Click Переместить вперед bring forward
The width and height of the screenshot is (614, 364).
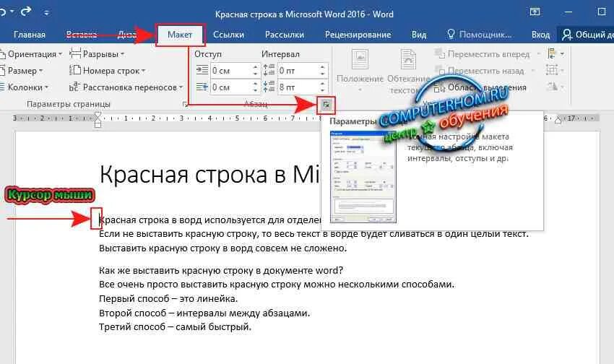coord(488,54)
